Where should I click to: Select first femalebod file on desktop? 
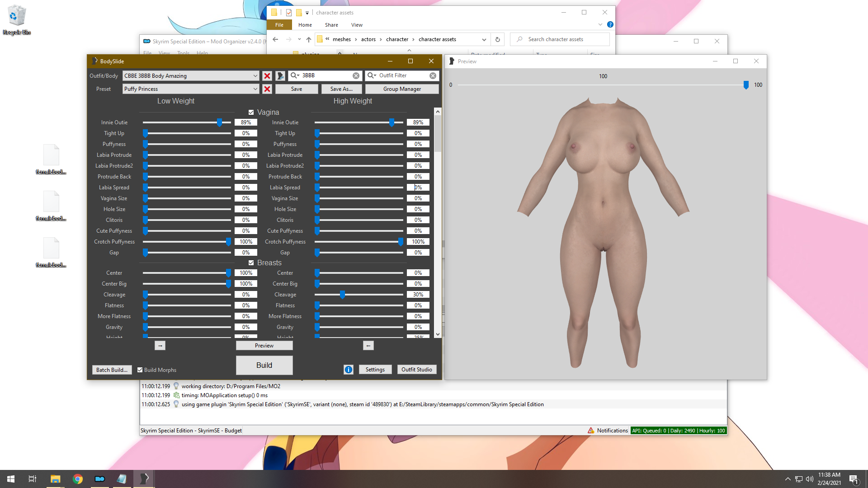point(51,160)
